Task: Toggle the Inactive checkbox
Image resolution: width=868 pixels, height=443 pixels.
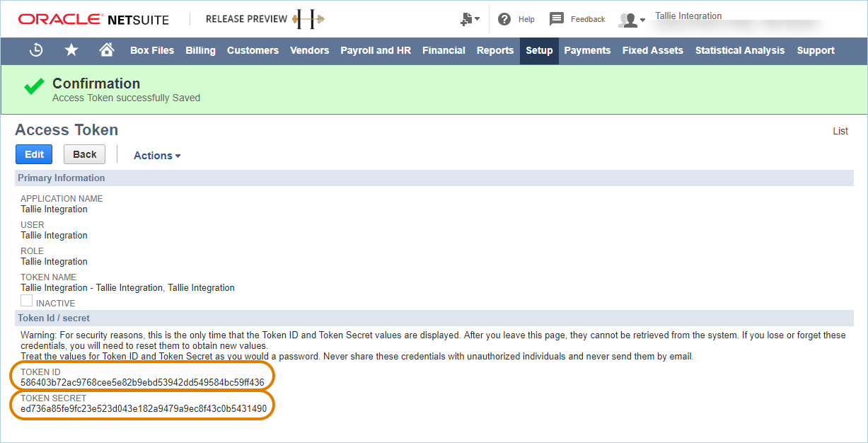Action: [x=26, y=301]
